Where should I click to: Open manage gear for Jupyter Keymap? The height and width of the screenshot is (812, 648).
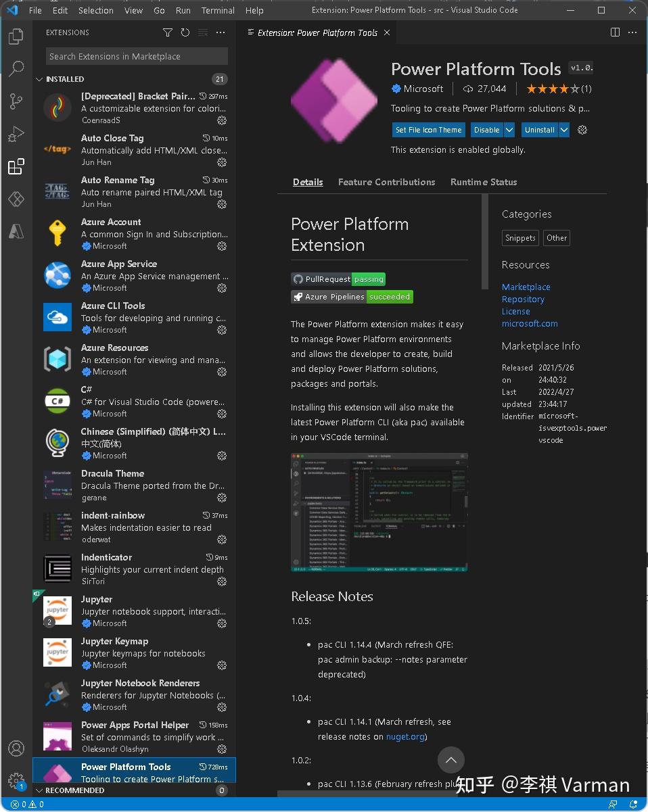(222, 665)
